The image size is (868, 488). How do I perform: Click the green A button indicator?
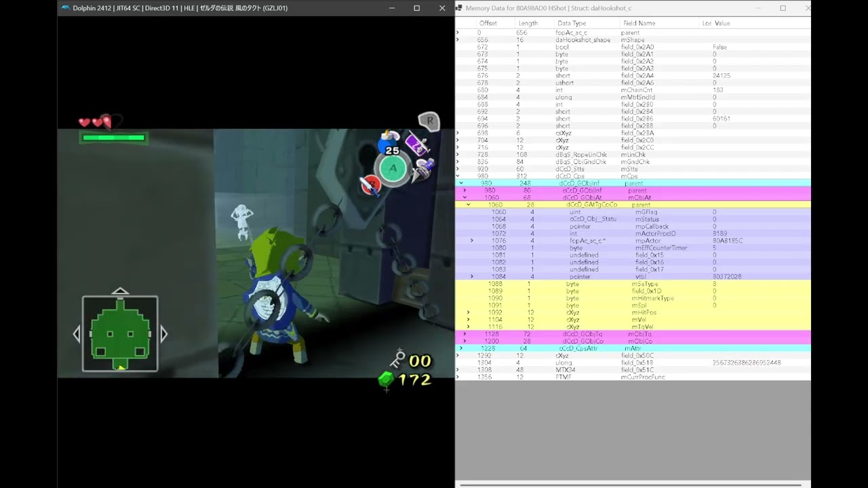pos(392,169)
